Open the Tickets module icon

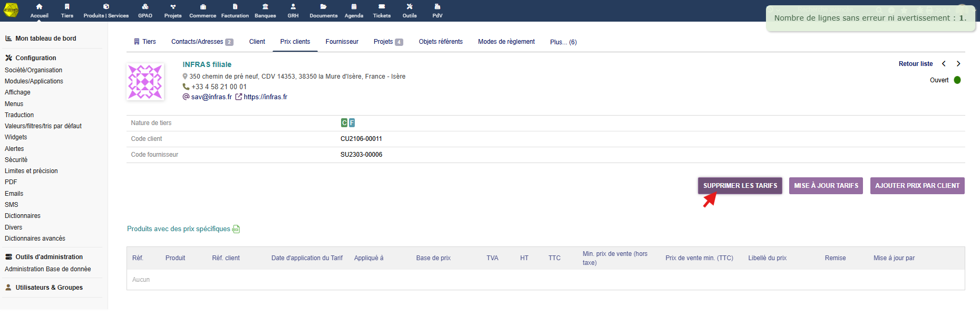click(382, 7)
